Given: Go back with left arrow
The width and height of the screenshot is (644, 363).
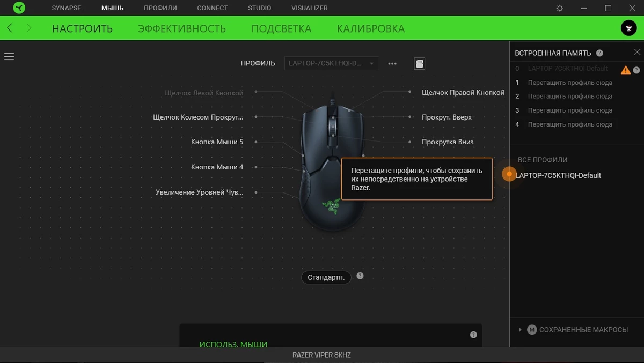Looking at the screenshot, I should pos(10,28).
